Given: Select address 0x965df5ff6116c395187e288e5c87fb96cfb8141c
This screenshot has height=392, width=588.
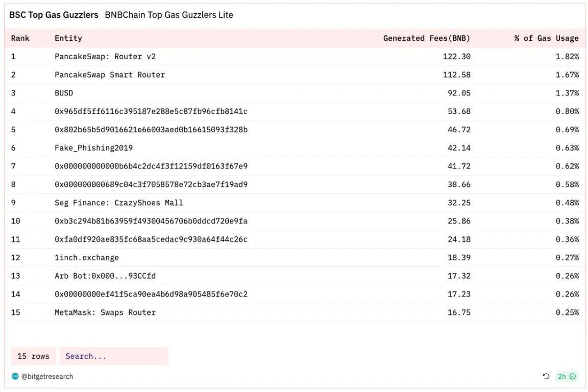Looking at the screenshot, I should (x=151, y=111).
